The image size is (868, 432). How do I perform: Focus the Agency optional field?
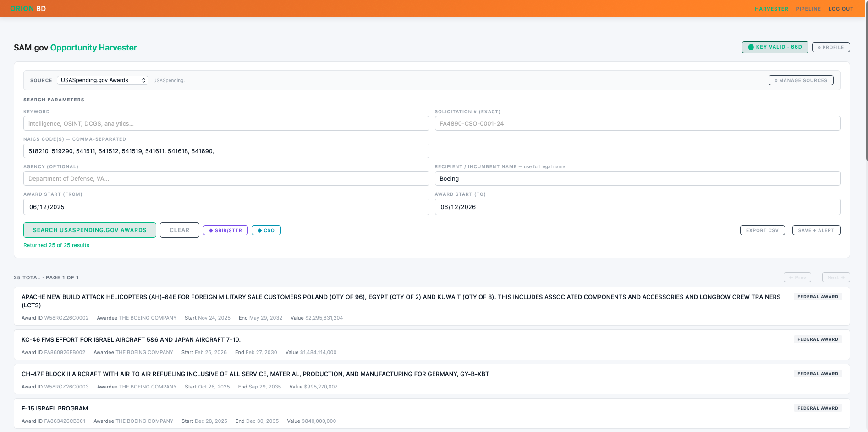click(x=226, y=178)
